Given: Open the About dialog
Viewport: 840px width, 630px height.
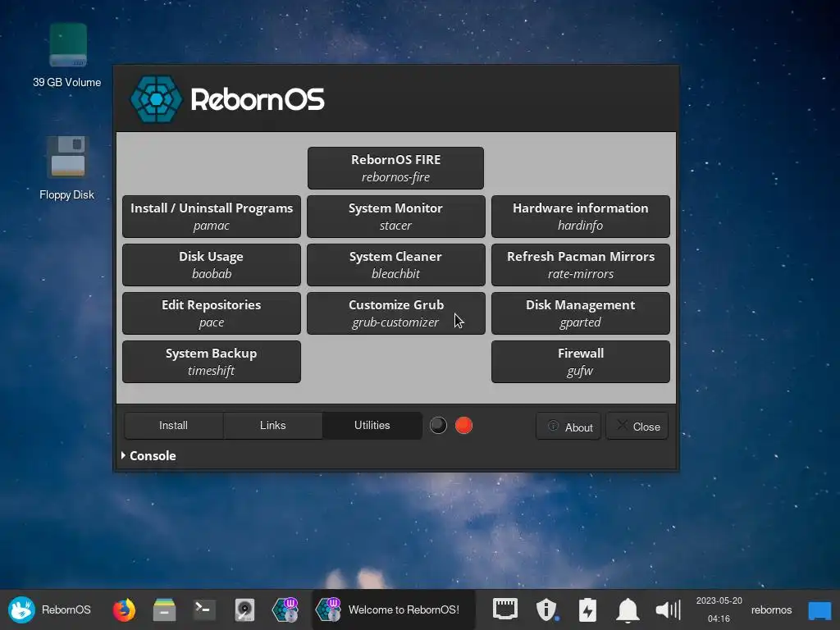Looking at the screenshot, I should 568,427.
